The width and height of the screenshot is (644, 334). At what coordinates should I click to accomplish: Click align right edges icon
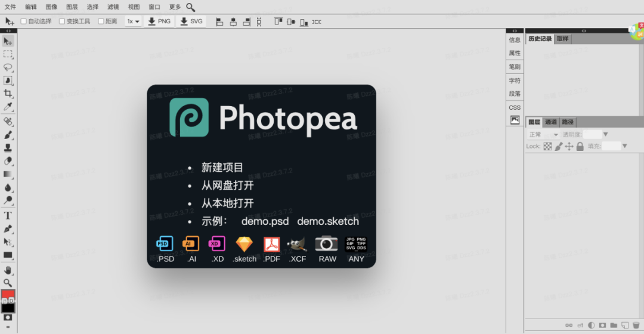pyautogui.click(x=246, y=22)
